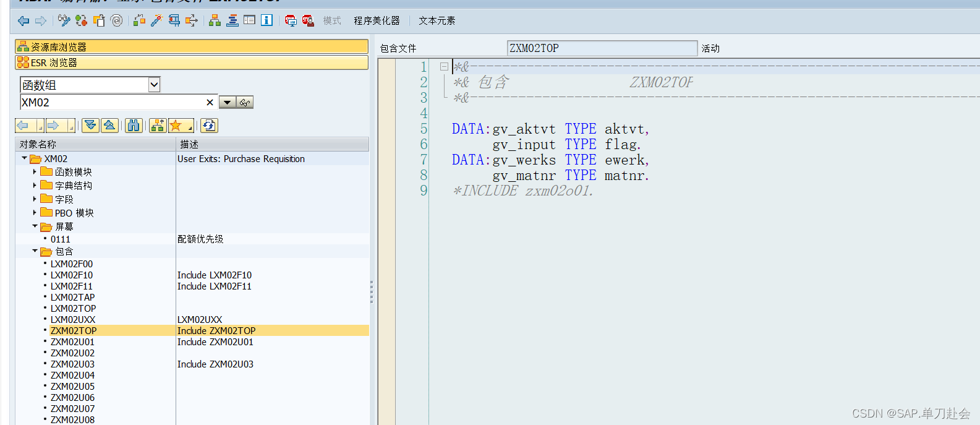Select include LXM02F11
Viewport: 980px width, 425px height.
[x=72, y=286]
